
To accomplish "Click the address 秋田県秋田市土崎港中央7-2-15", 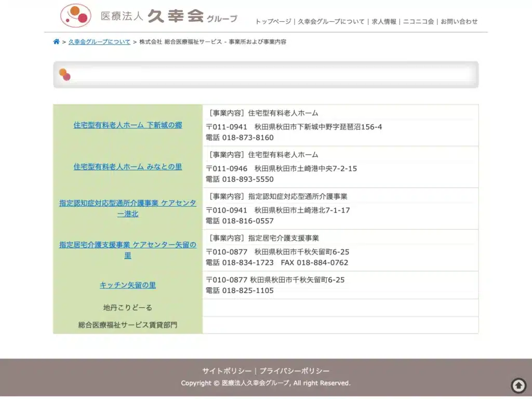I will point(305,169).
